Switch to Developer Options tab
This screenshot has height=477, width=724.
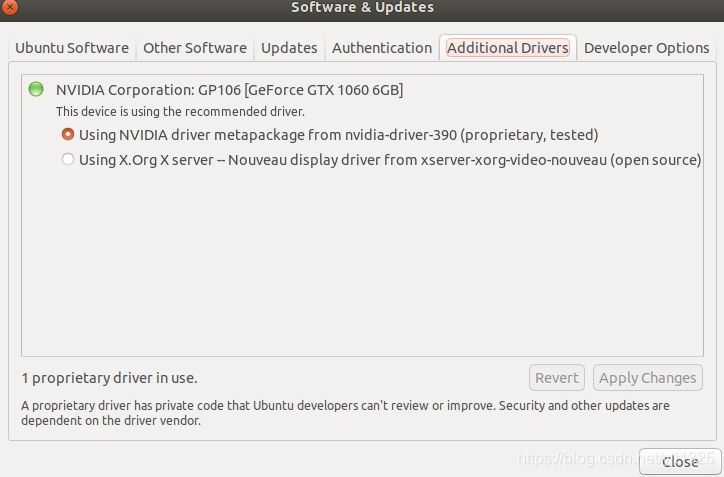646,48
